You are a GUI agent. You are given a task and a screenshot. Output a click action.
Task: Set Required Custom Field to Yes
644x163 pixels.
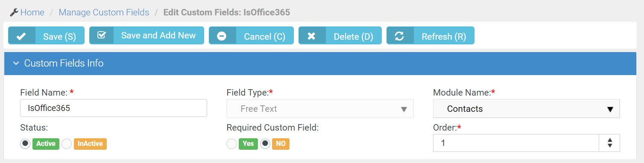231,144
